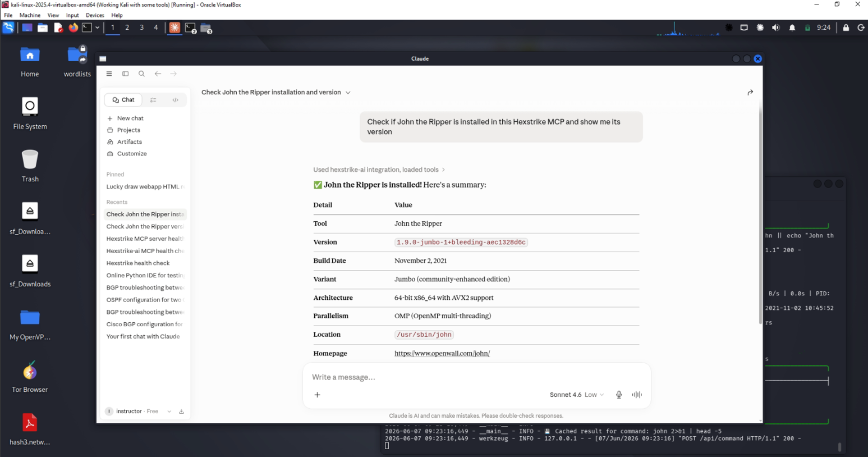Switch to workspace 4
This screenshot has height=457, width=868.
pyautogui.click(x=156, y=28)
